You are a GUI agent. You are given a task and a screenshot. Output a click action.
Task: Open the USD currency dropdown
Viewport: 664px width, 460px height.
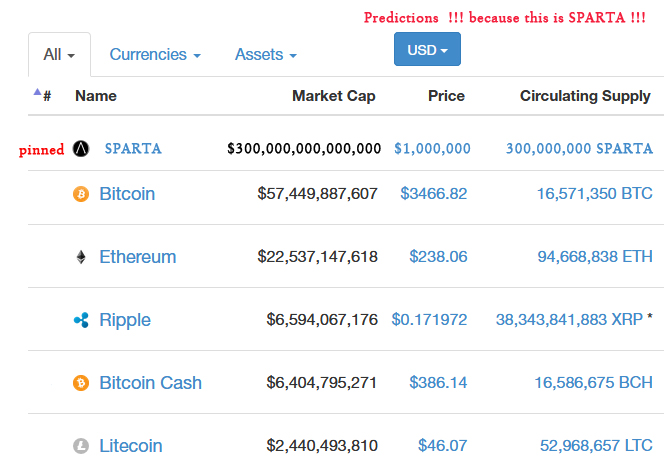pyautogui.click(x=427, y=49)
